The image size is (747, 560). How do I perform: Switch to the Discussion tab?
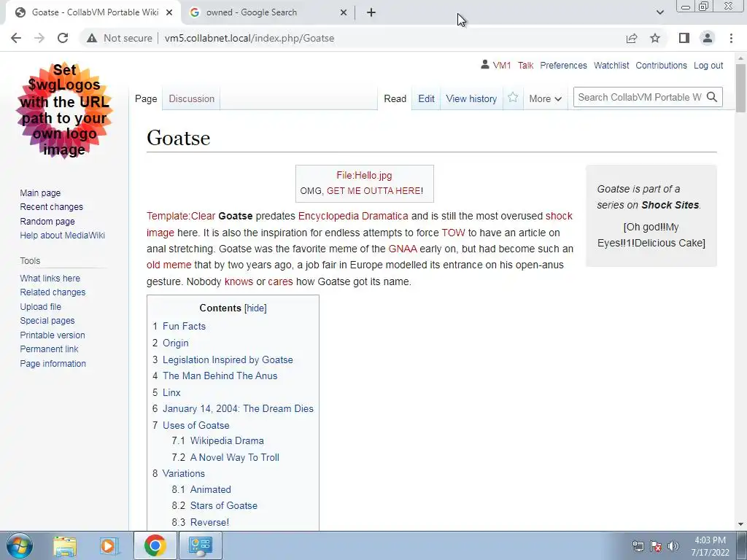tap(192, 98)
